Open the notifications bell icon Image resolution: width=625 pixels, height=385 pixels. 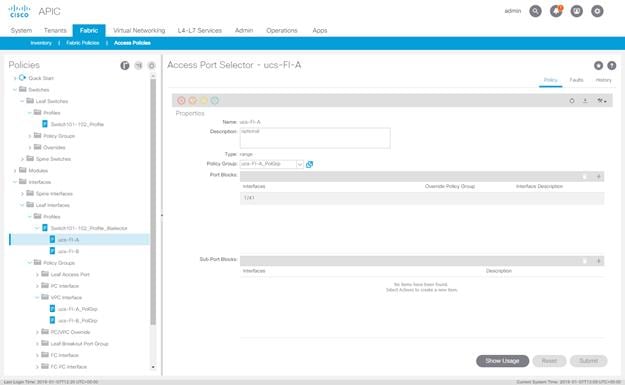556,11
